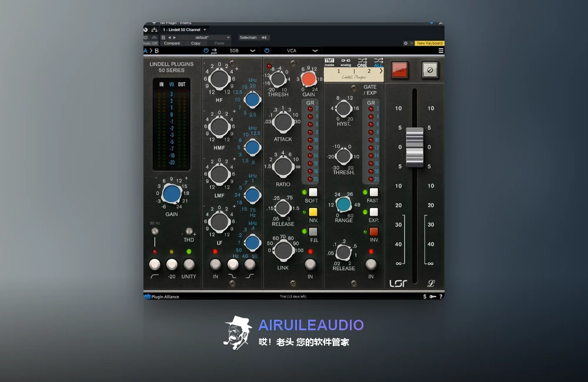The width and height of the screenshot is (588, 382).
Task: Click the VU meter mode label
Action: [x=171, y=85]
